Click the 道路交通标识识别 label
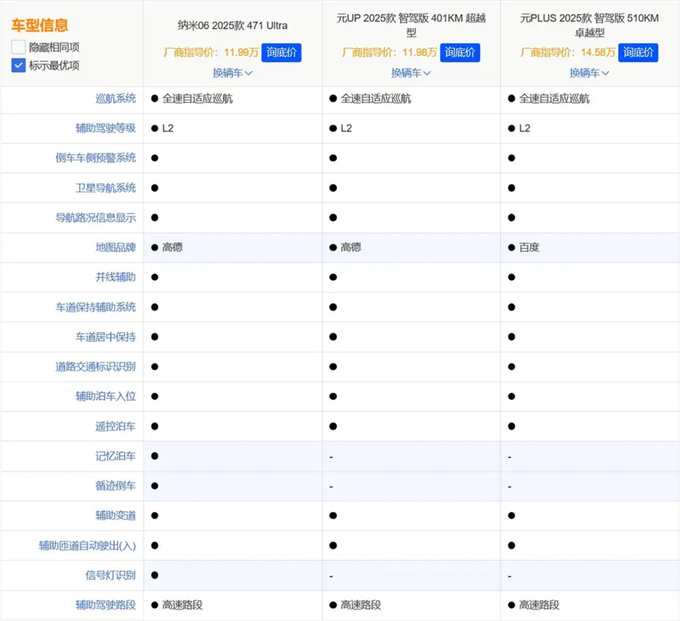Screen dimensions: 680x621 [96, 367]
